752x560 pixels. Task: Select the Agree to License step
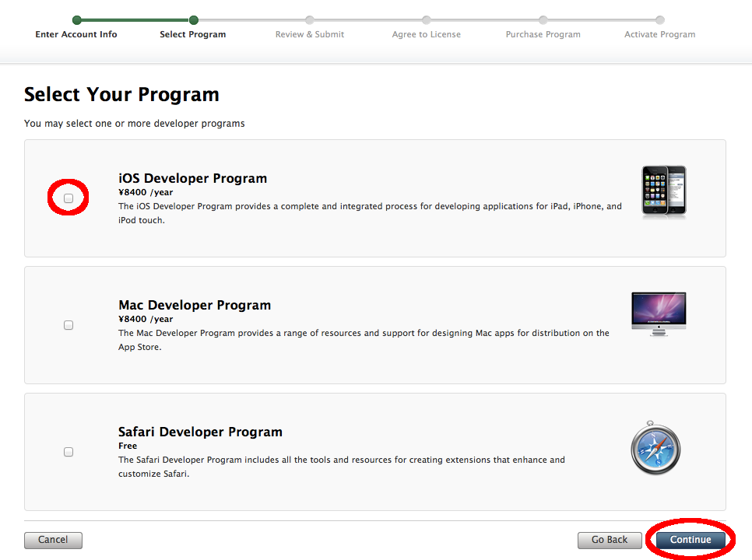tap(427, 34)
